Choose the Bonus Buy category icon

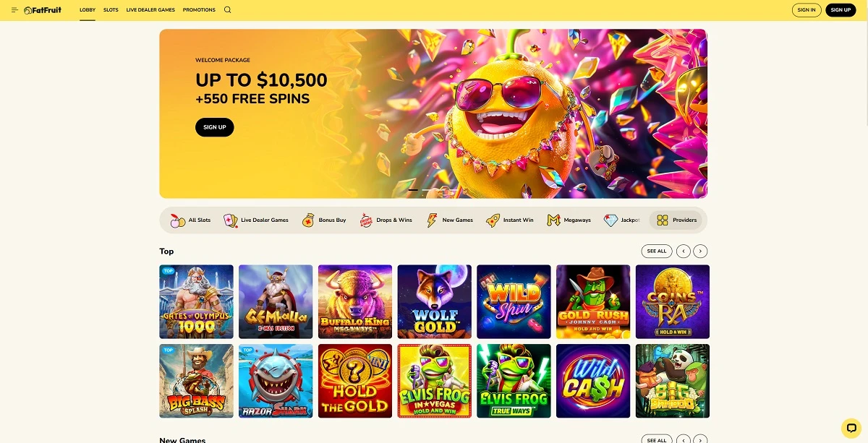click(309, 220)
